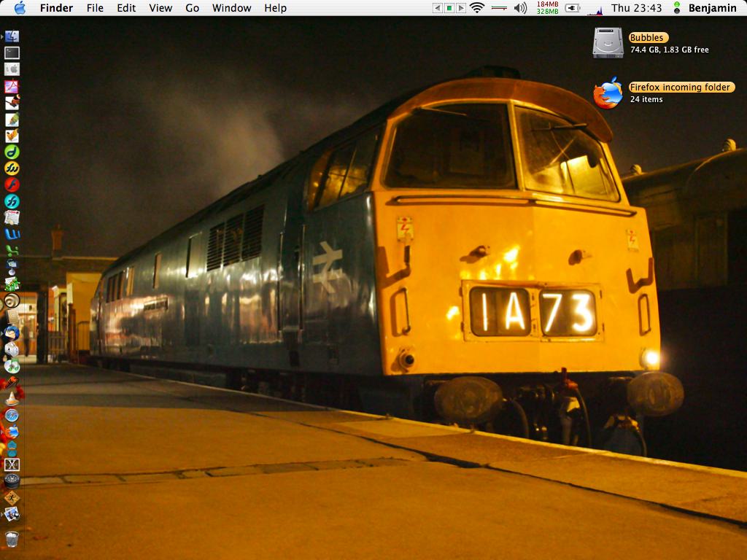Open the grey Apple logo Dock icon
This screenshot has height=560, width=747.
[x=12, y=69]
